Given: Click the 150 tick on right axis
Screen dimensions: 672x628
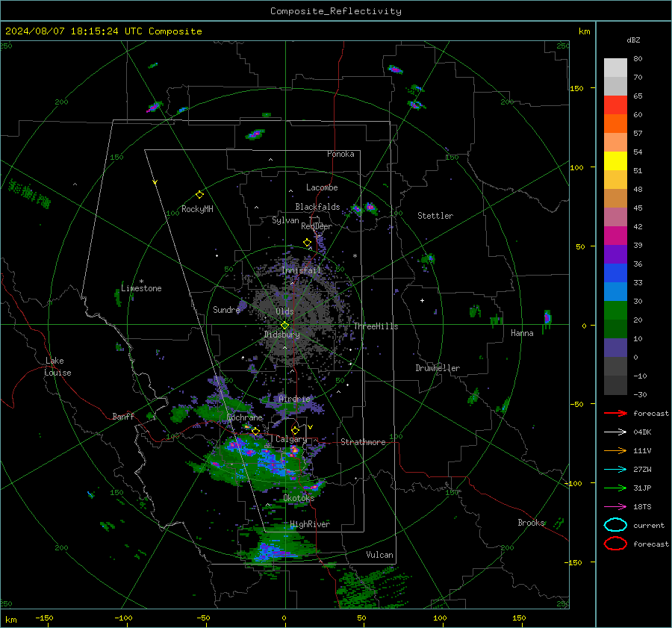Looking at the screenshot, I should click(x=577, y=88).
